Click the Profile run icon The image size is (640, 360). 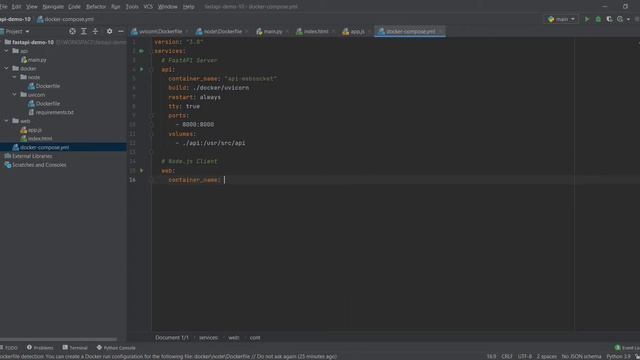point(620,19)
